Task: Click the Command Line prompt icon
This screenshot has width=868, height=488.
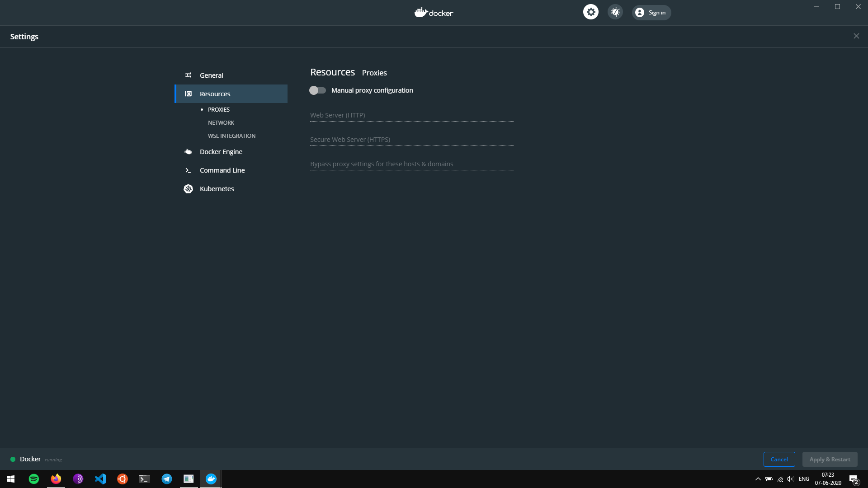Action: (188, 170)
